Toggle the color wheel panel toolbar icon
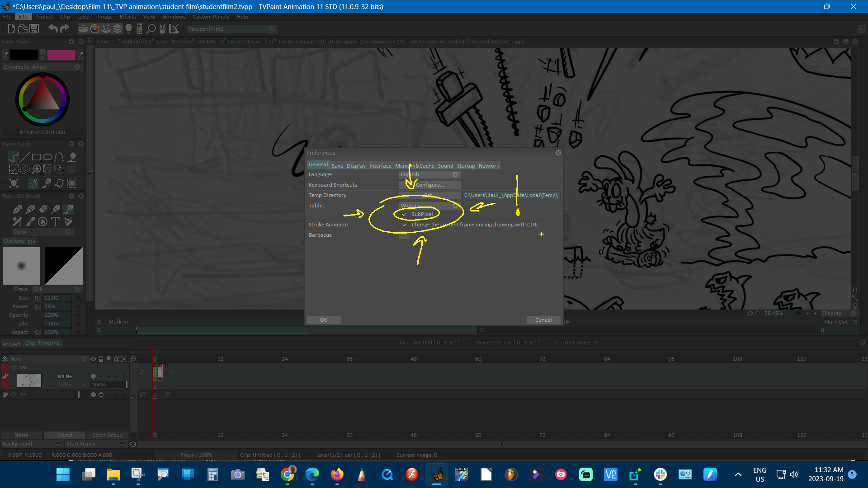The image size is (868, 488). point(94,29)
